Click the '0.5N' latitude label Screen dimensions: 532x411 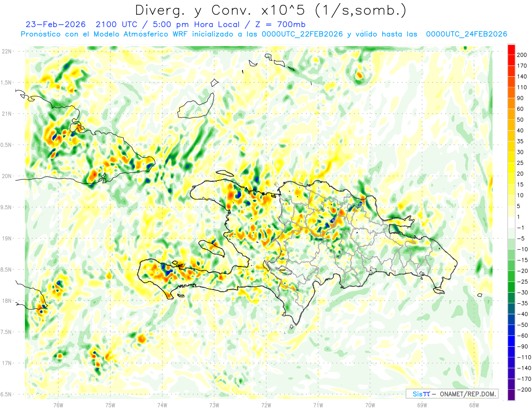7,145
